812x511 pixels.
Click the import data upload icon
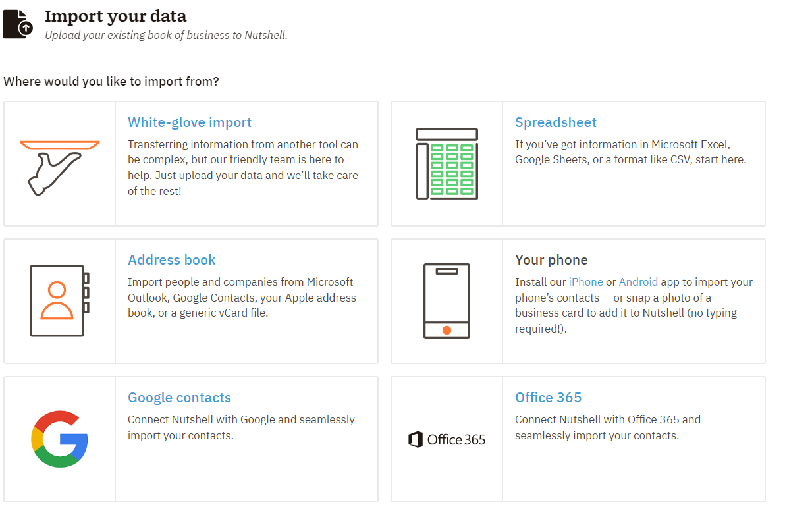click(x=18, y=24)
